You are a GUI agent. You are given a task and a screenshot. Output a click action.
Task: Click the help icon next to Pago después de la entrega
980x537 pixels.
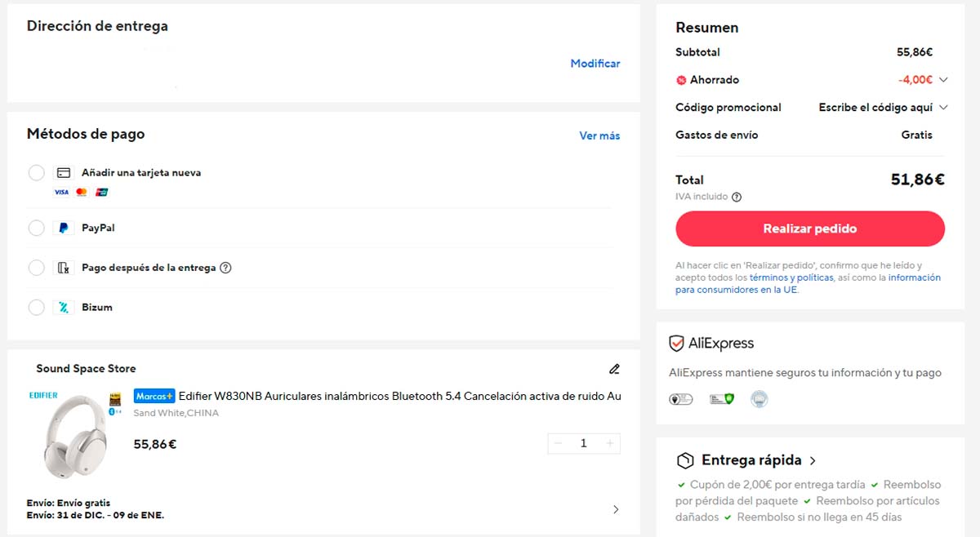[x=226, y=268]
